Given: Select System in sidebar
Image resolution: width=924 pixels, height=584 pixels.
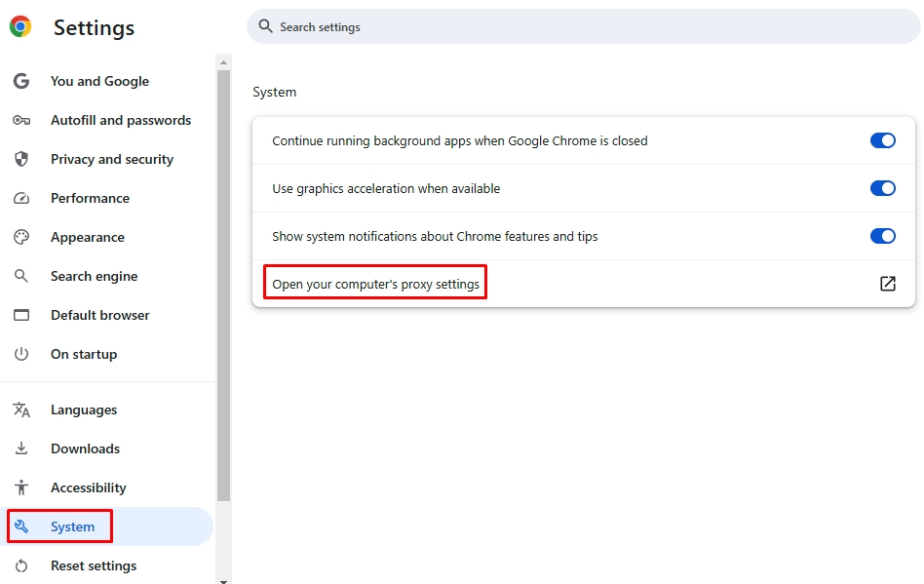Looking at the screenshot, I should [x=106, y=526].
